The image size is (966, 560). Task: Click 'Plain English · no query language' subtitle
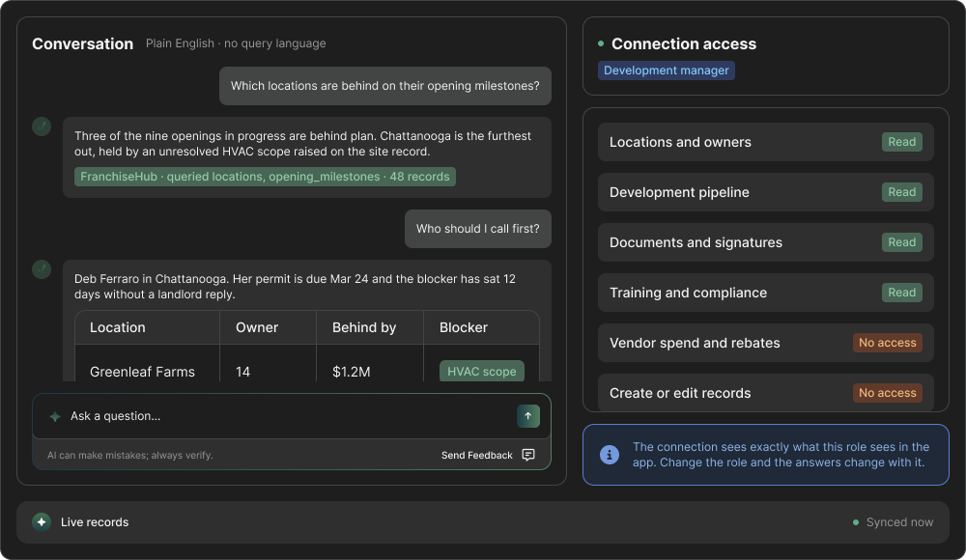tap(236, 43)
